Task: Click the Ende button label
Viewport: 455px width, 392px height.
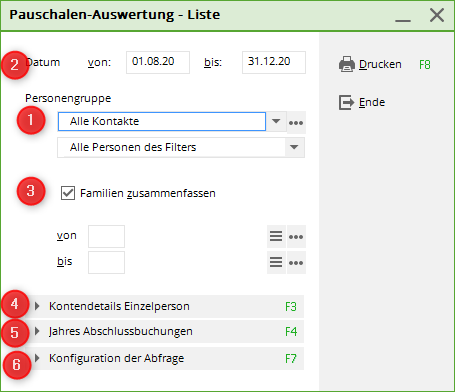Action: point(372,102)
